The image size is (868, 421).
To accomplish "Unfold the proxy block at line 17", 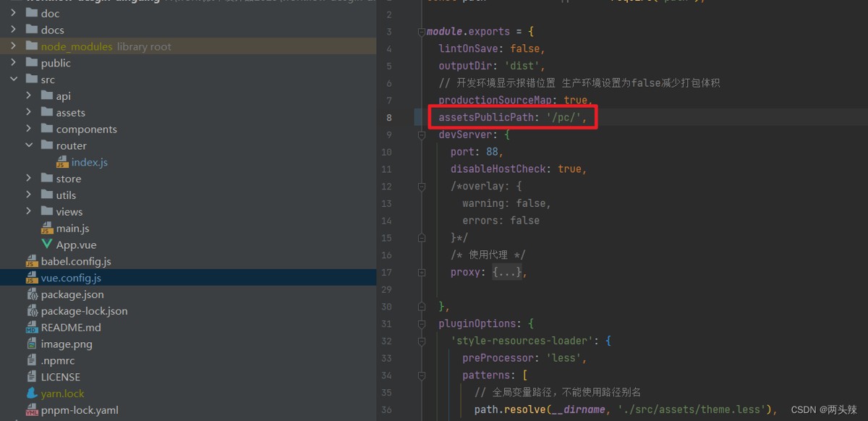I will [x=421, y=273].
